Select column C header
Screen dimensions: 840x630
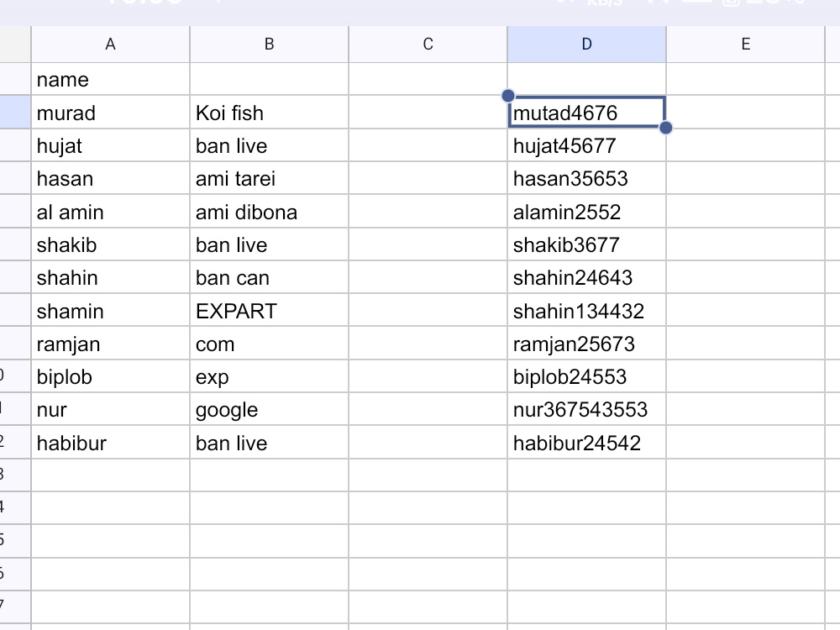pos(428,44)
